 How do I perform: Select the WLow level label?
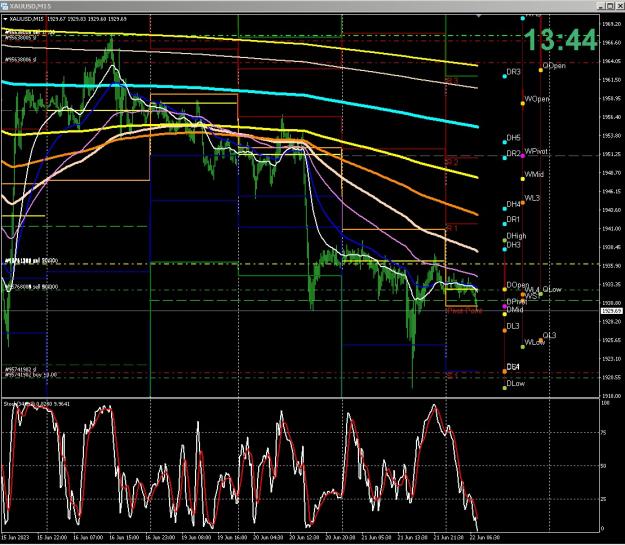coord(535,342)
